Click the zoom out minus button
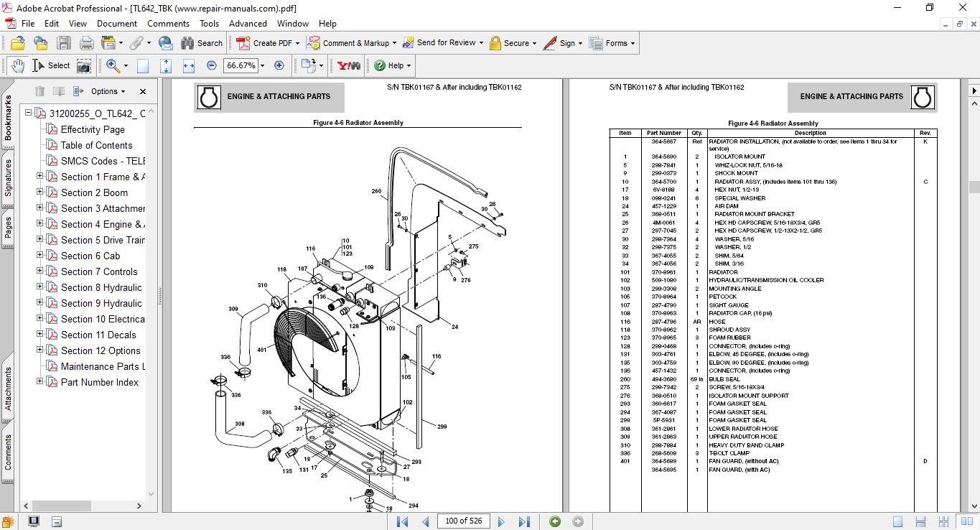The image size is (980, 530). [211, 65]
